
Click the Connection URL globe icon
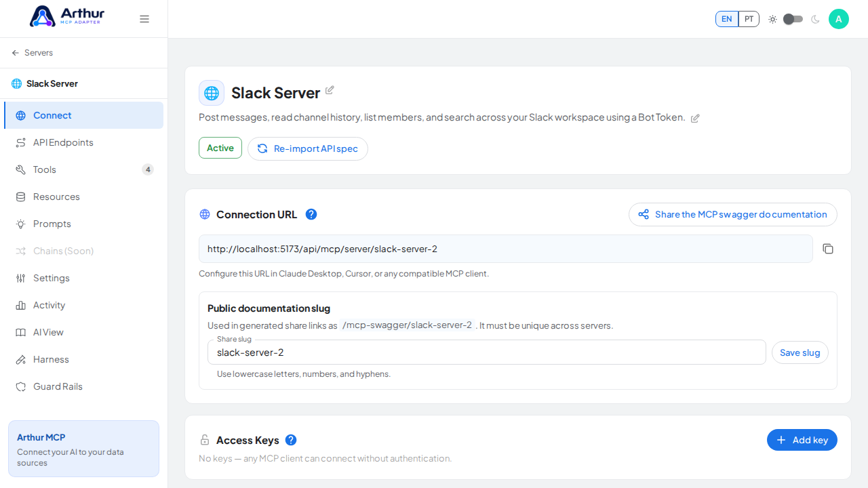205,214
